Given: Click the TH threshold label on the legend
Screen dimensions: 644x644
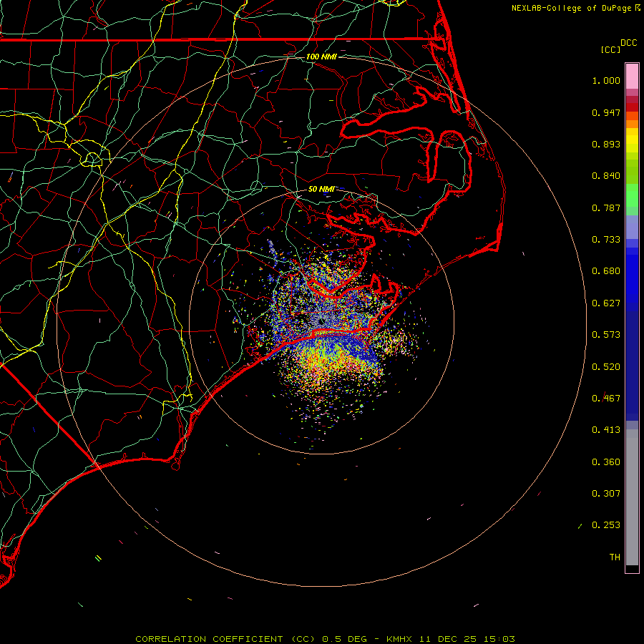Looking at the screenshot, I should (615, 557).
